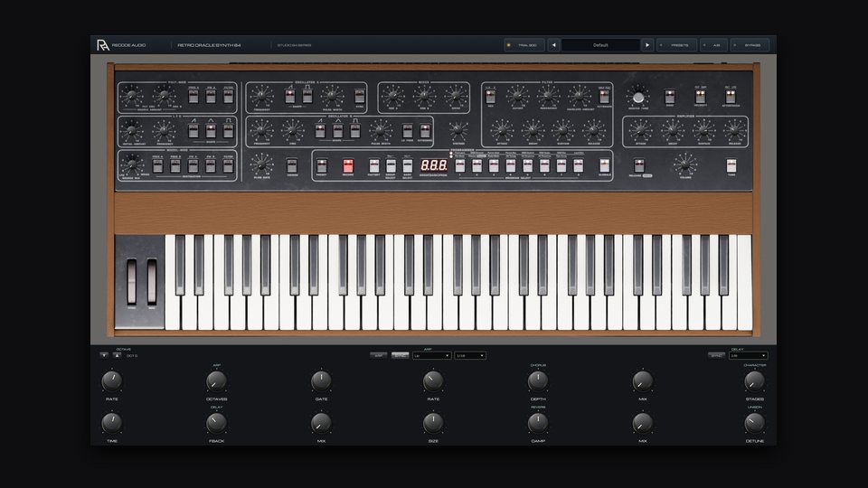Toggle Oscillator B triangle shape switch
The height and width of the screenshot is (488, 868).
[337, 130]
